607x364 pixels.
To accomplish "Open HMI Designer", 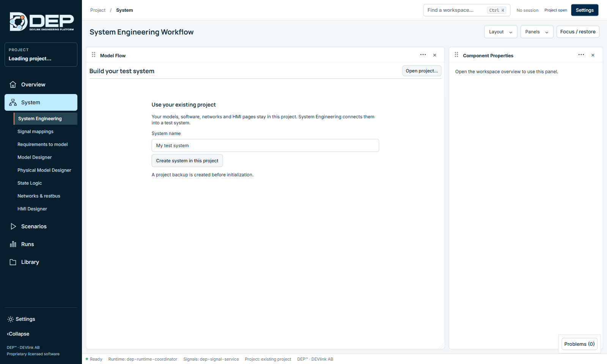I will click(x=32, y=209).
